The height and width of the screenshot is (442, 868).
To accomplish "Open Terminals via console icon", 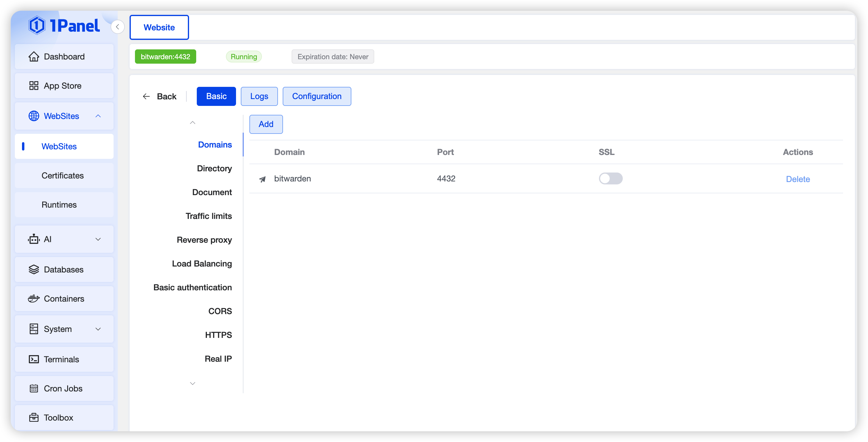I will (34, 359).
